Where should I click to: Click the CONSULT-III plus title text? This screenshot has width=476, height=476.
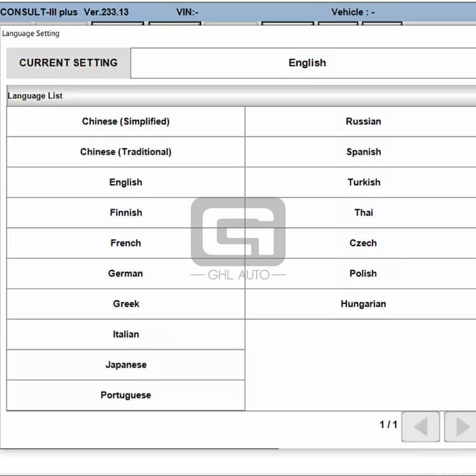click(x=39, y=12)
